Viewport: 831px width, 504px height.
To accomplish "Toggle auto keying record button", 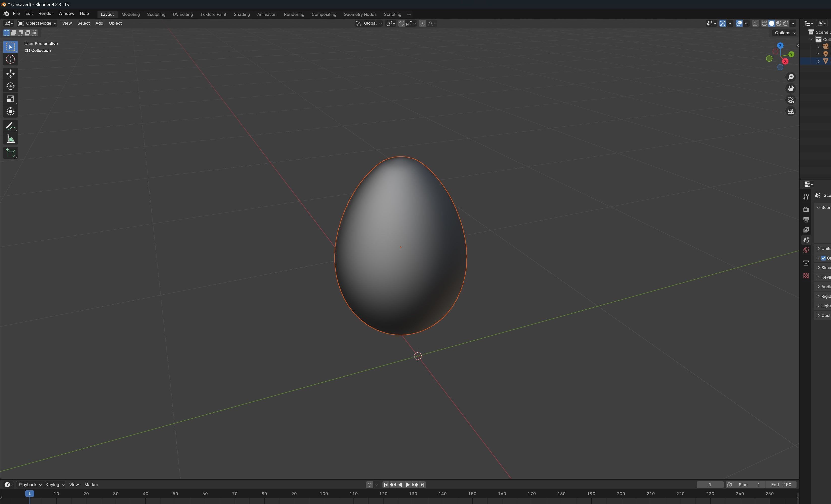I will point(369,485).
